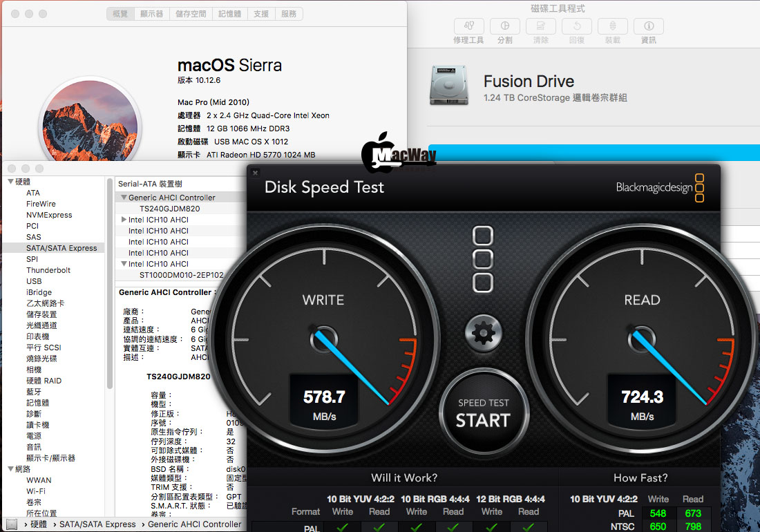Click the Blackmagicdesign logo
Screen dimensions: 760x532
click(x=660, y=187)
